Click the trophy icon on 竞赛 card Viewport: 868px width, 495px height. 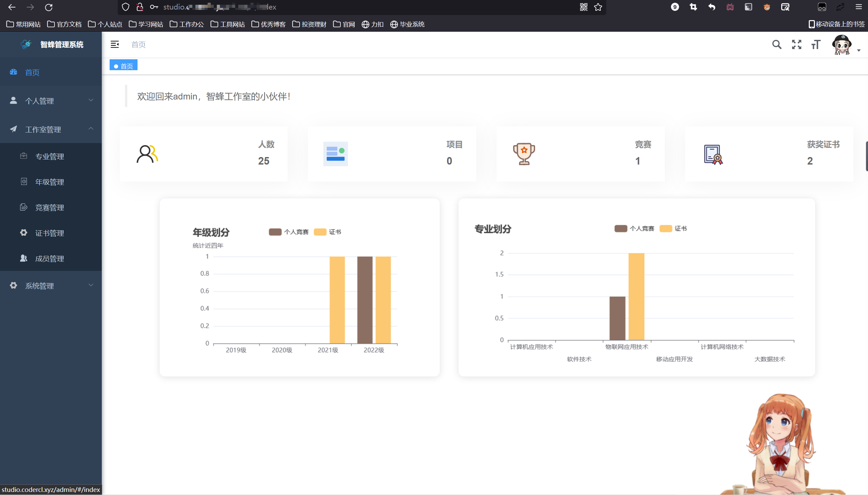point(524,154)
